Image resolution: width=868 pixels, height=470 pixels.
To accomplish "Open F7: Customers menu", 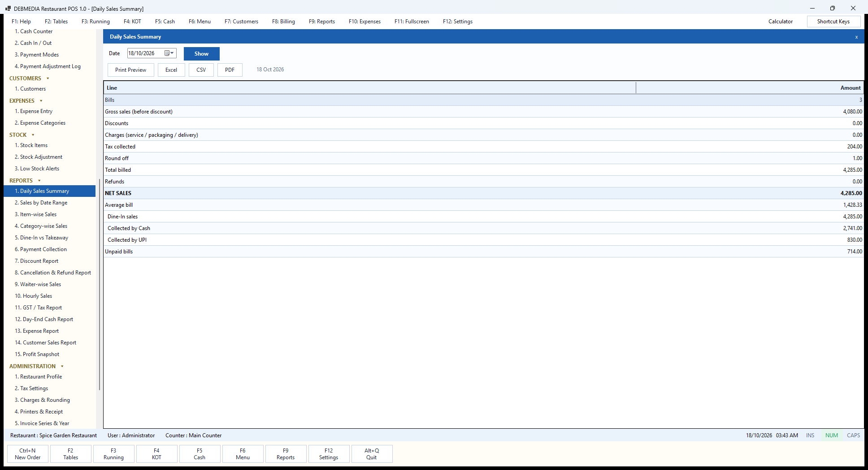I will coord(241,22).
